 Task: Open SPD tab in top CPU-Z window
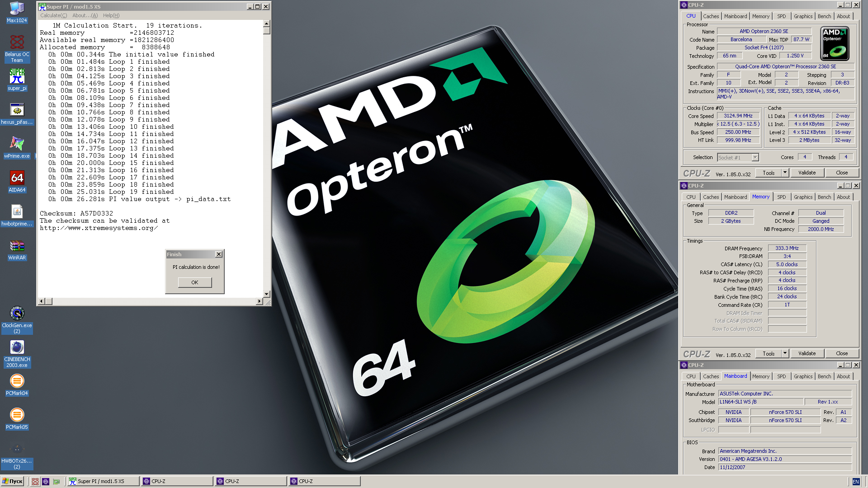[782, 16]
